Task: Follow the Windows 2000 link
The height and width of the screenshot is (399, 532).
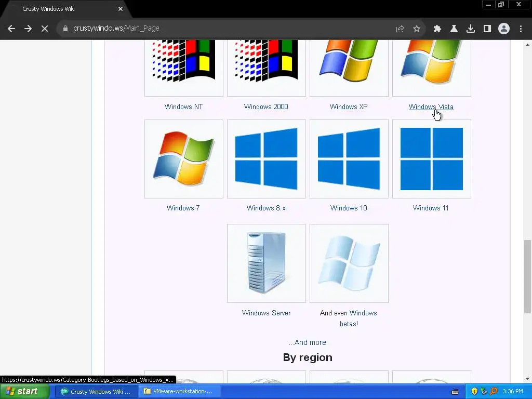Action: pos(266,107)
